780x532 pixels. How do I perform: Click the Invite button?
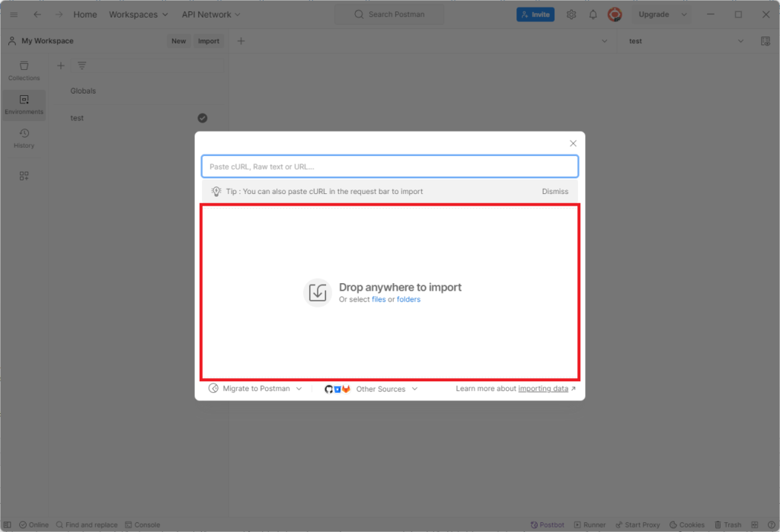pyautogui.click(x=535, y=14)
